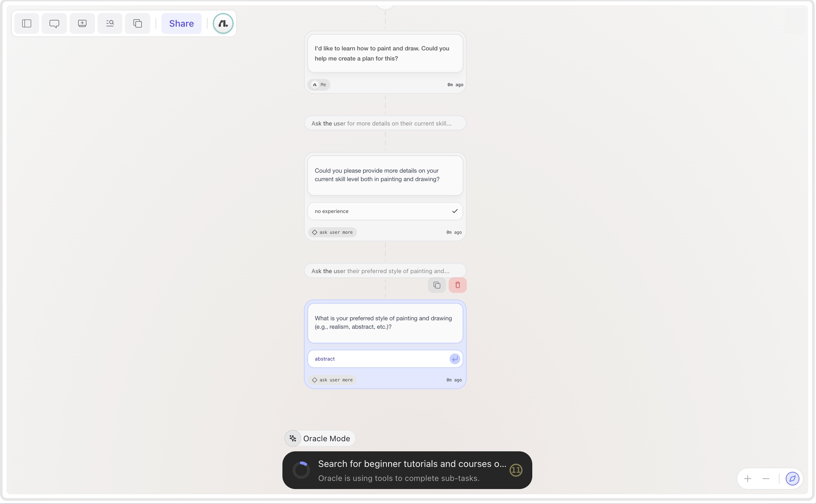This screenshot has height=504, width=816.
Task: Click the top toolbar copy icon
Action: [x=137, y=23]
